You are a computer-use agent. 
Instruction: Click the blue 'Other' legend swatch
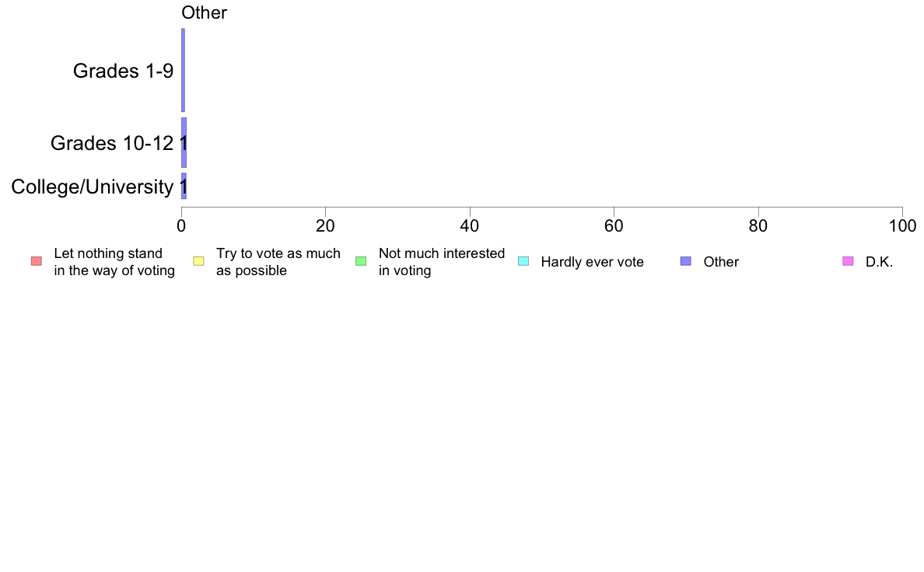click(x=686, y=261)
